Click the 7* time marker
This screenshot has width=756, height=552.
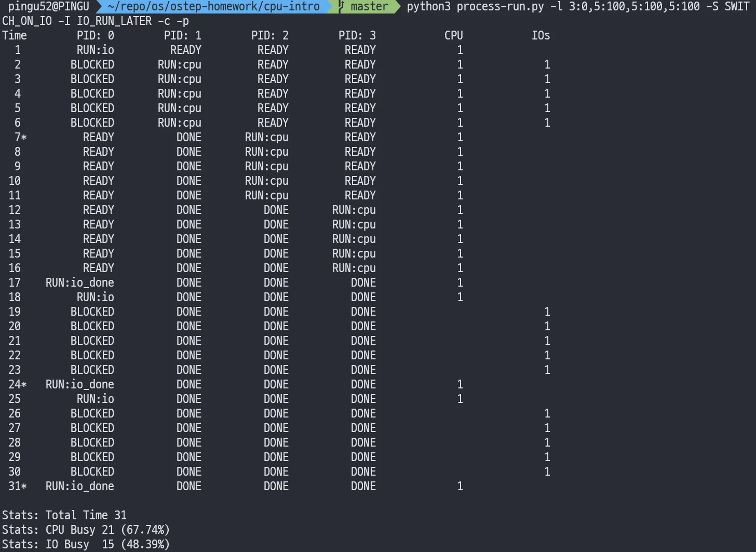pyautogui.click(x=21, y=137)
